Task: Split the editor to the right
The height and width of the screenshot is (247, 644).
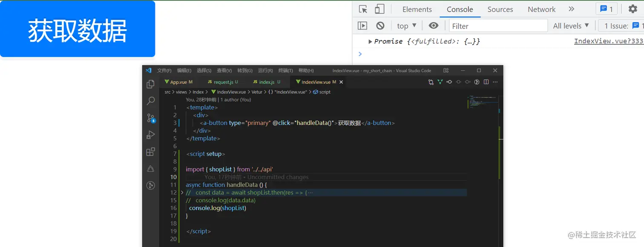Action: pos(486,82)
